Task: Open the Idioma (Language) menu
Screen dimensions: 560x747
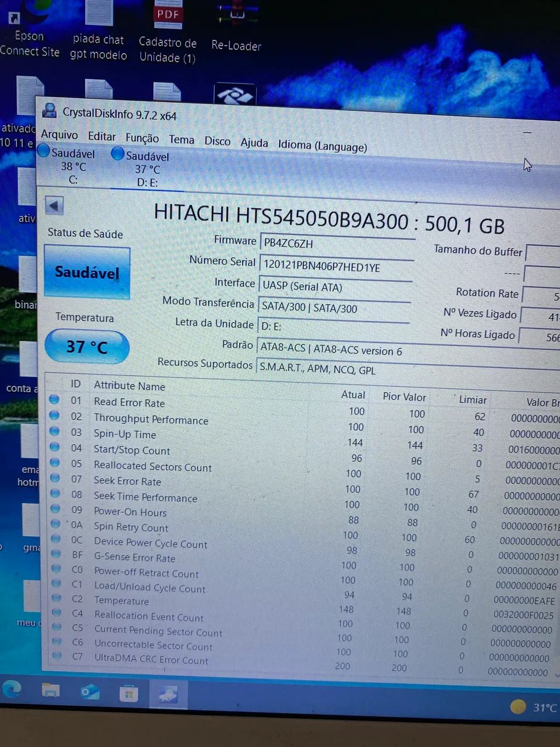Action: (x=323, y=146)
